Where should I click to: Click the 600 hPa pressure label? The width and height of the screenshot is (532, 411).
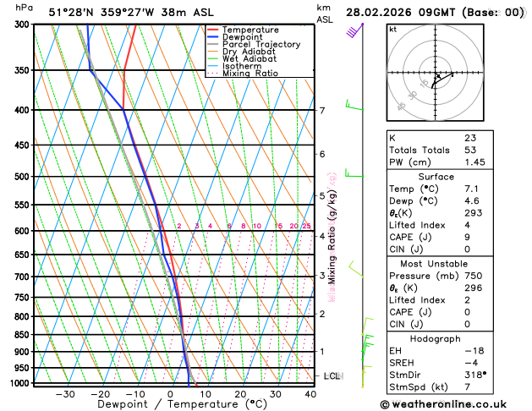point(24,231)
